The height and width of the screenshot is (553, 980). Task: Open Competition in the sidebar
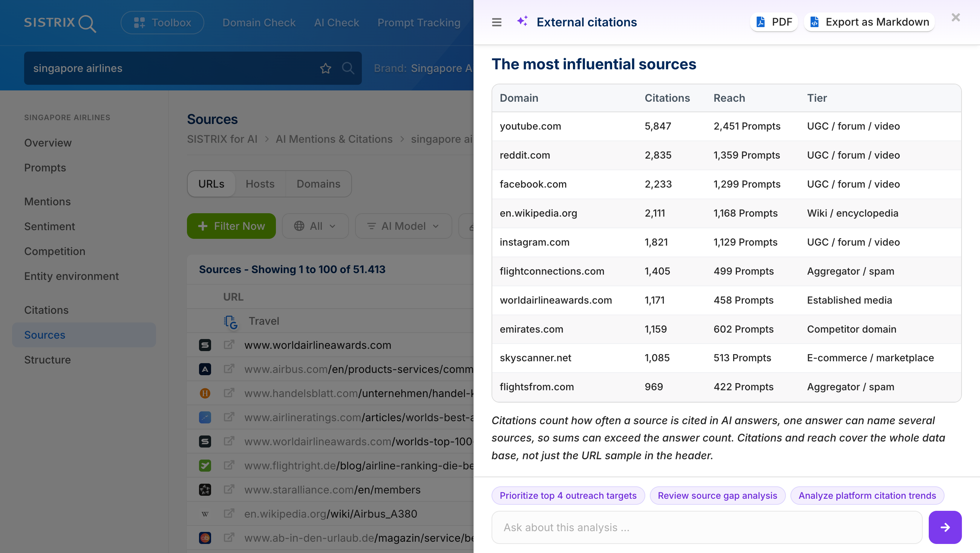tap(55, 251)
